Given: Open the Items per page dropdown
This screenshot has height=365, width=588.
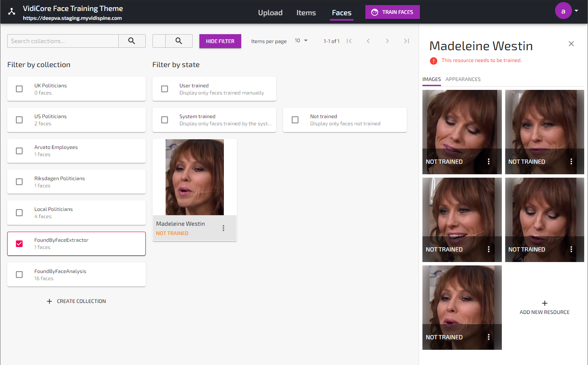Looking at the screenshot, I should 301,41.
